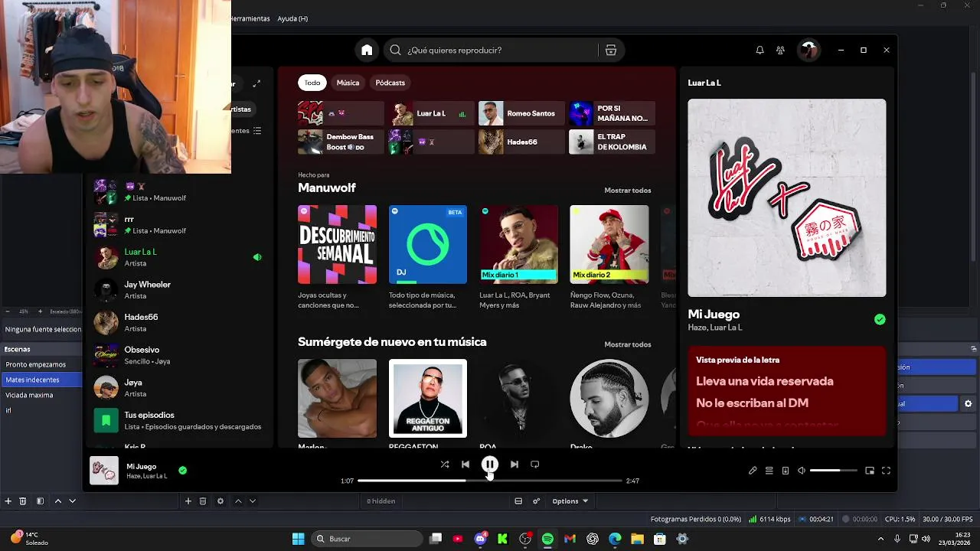Click Mostrar todos next to Manuwolf
Image resolution: width=980 pixels, height=551 pixels.
tap(628, 191)
